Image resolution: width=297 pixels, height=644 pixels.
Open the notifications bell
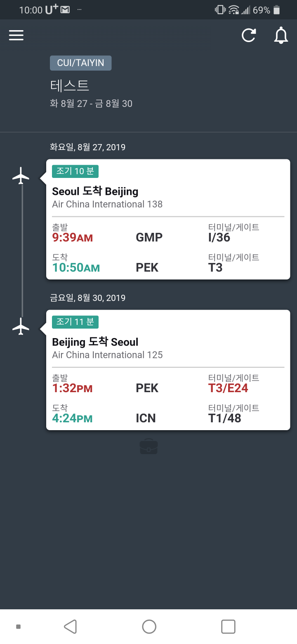click(281, 36)
